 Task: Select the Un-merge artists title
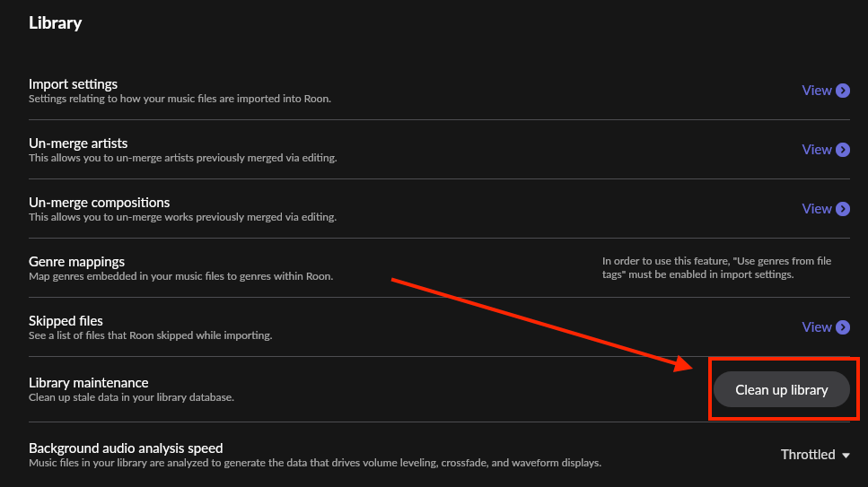pyautogui.click(x=78, y=143)
